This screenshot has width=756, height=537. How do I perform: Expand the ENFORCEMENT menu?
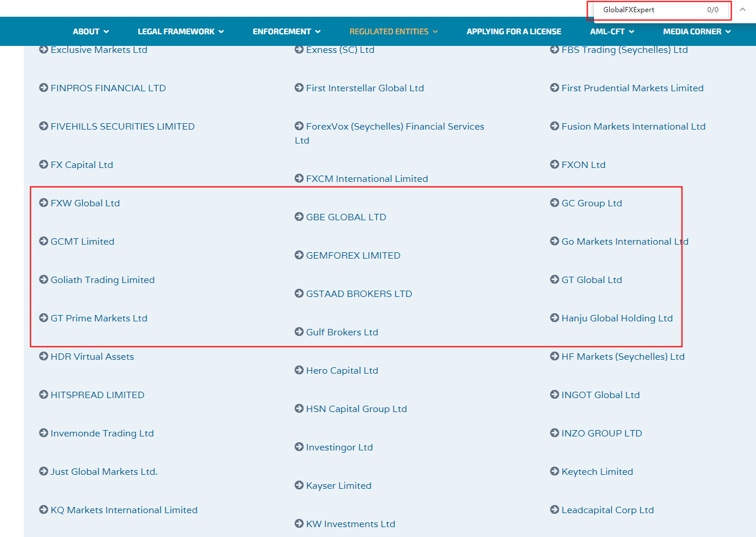click(x=287, y=31)
